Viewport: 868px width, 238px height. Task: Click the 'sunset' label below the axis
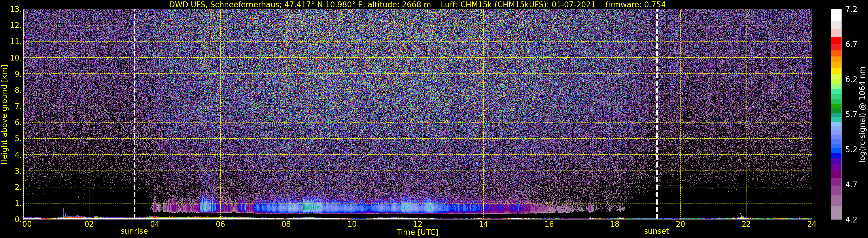coord(656,231)
